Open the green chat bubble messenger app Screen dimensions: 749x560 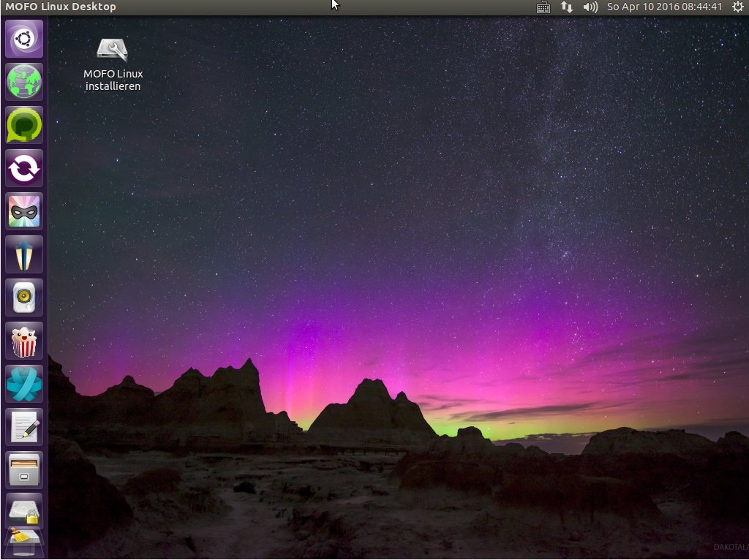(24, 125)
